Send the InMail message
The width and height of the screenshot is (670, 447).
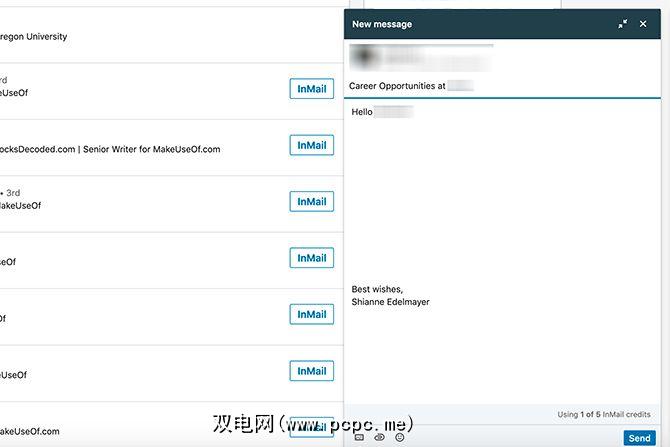pyautogui.click(x=639, y=438)
